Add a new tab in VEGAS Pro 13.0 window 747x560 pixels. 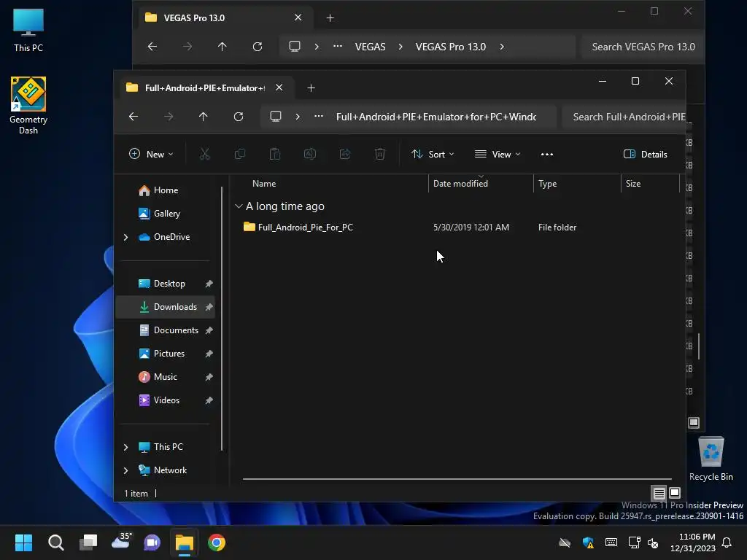[330, 18]
